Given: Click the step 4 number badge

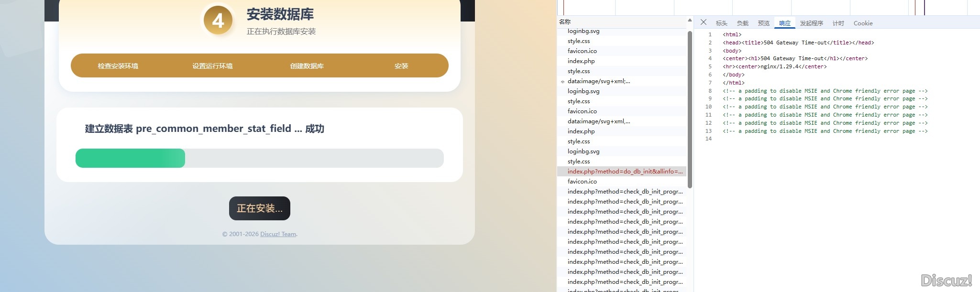Looking at the screenshot, I should click(218, 21).
